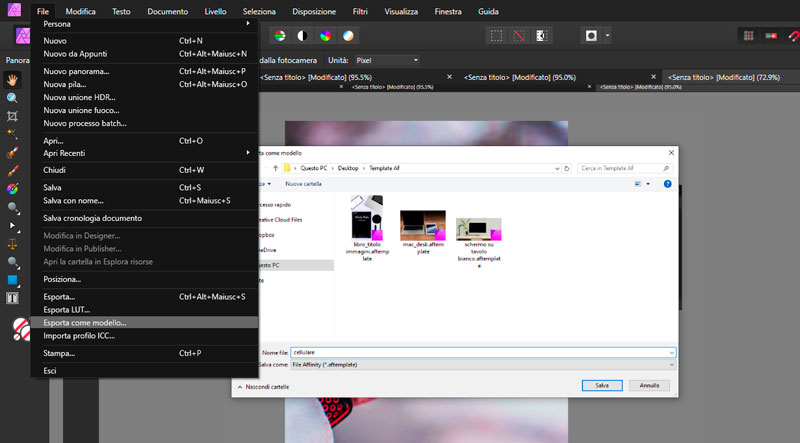Screen dimensions: 800x443
Task: Apply Auto Colours from toolbar
Action: tap(325, 36)
